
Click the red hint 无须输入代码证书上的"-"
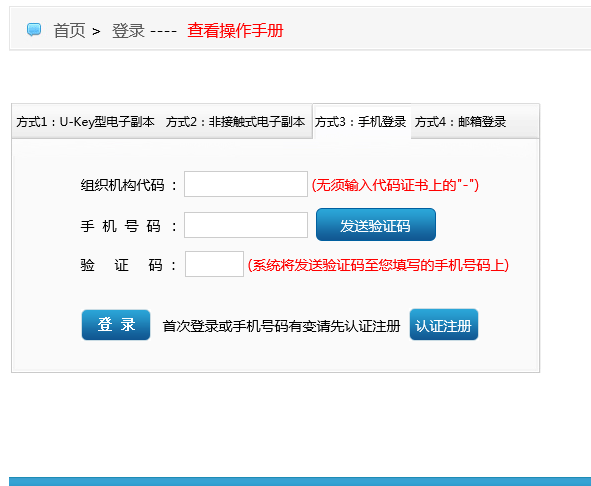[395, 185]
